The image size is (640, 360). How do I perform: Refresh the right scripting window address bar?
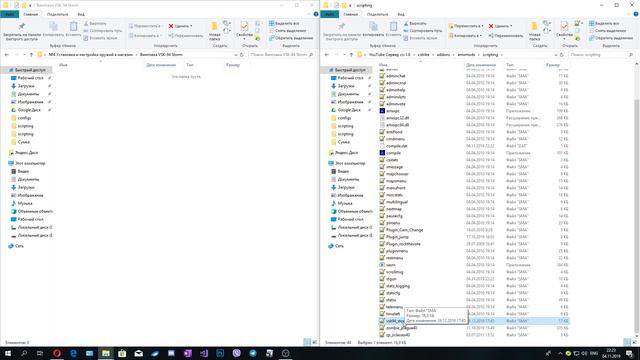(562, 55)
